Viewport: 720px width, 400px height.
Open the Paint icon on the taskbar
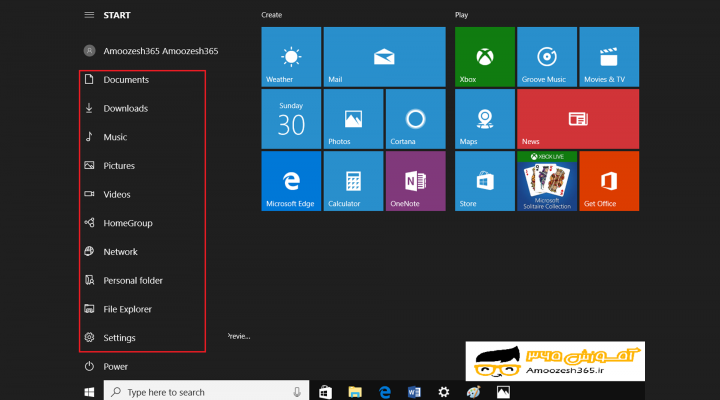pos(473,392)
